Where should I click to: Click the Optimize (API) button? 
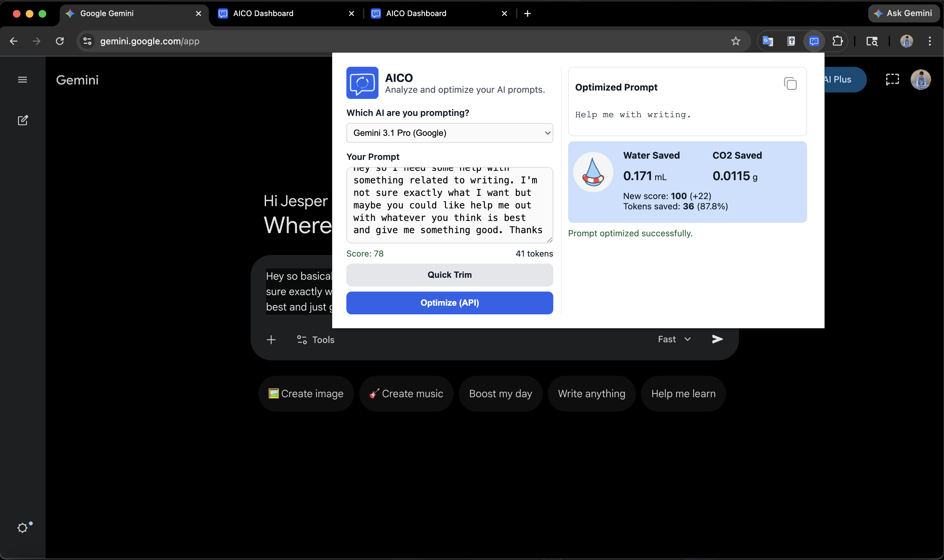[x=449, y=303]
